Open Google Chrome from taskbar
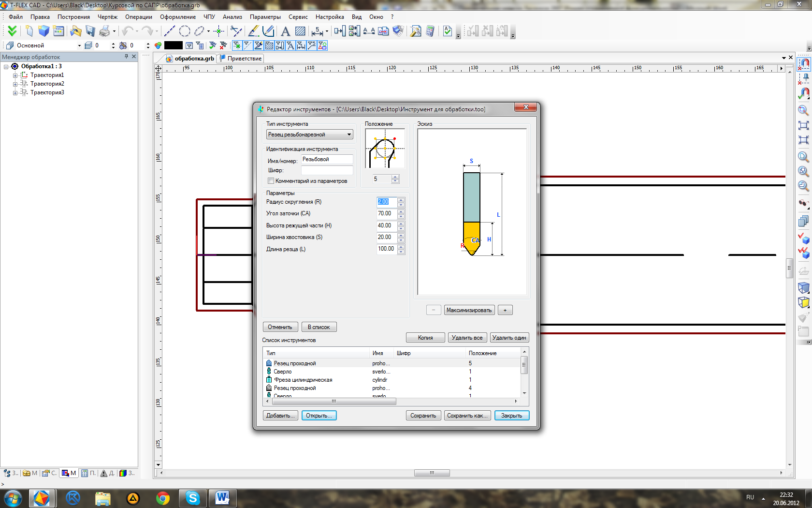812x508 pixels. (x=163, y=498)
